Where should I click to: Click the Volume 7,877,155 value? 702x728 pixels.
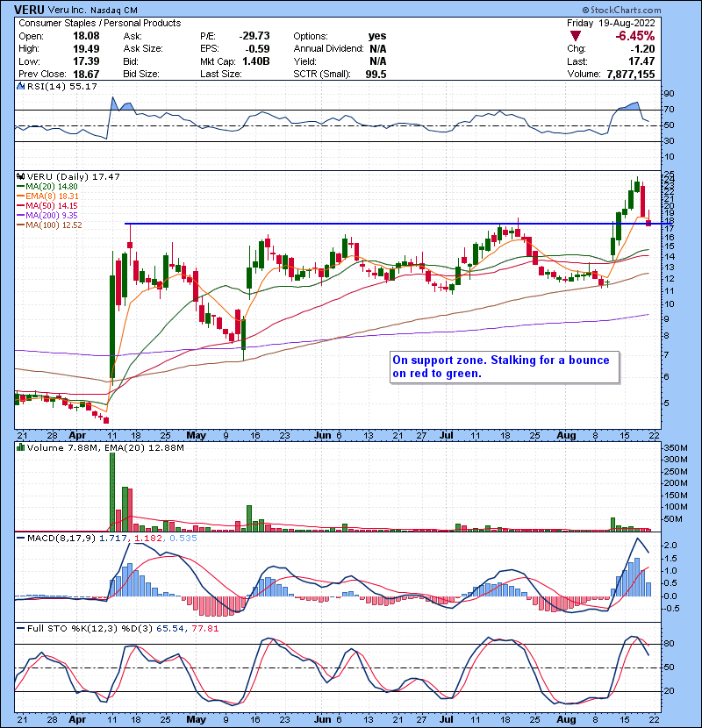pos(630,74)
